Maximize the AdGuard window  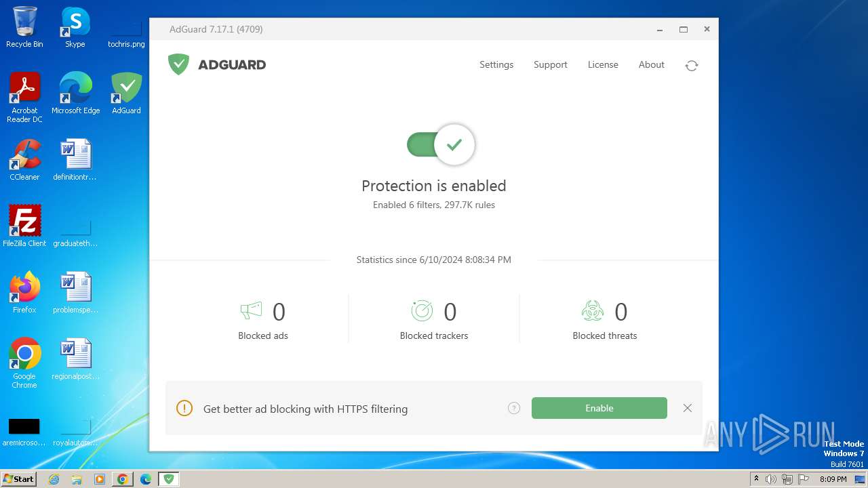coord(684,29)
